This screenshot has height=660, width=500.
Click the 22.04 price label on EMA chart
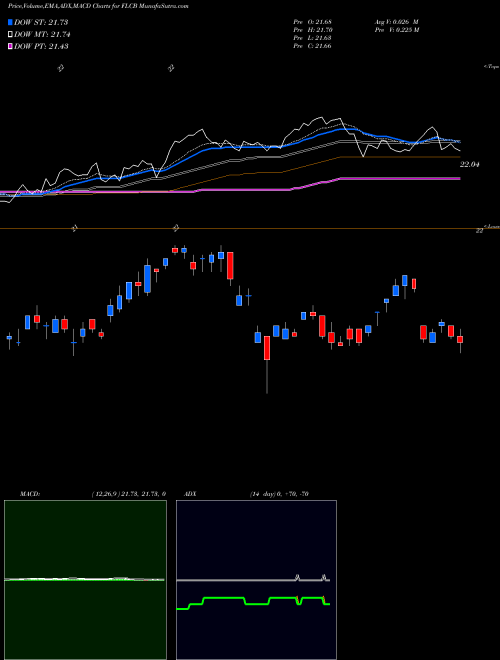[x=469, y=165]
